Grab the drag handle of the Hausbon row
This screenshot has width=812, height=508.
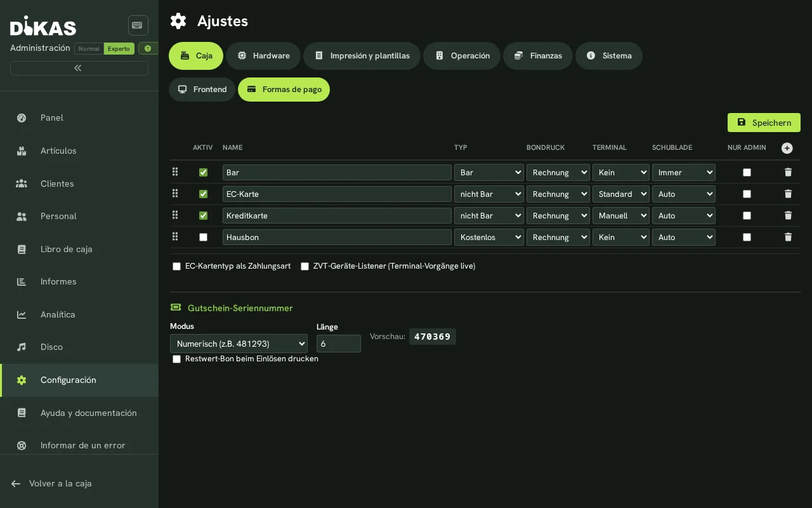pos(175,236)
